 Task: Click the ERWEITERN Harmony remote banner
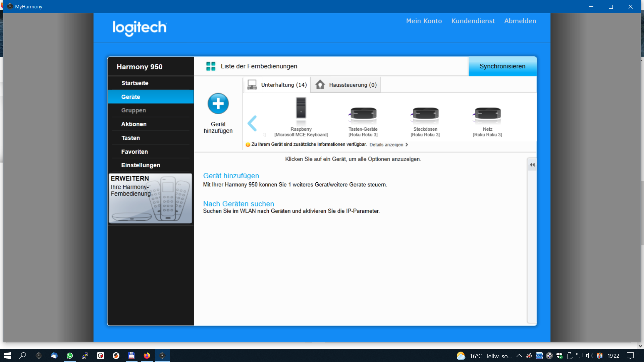pos(150,198)
